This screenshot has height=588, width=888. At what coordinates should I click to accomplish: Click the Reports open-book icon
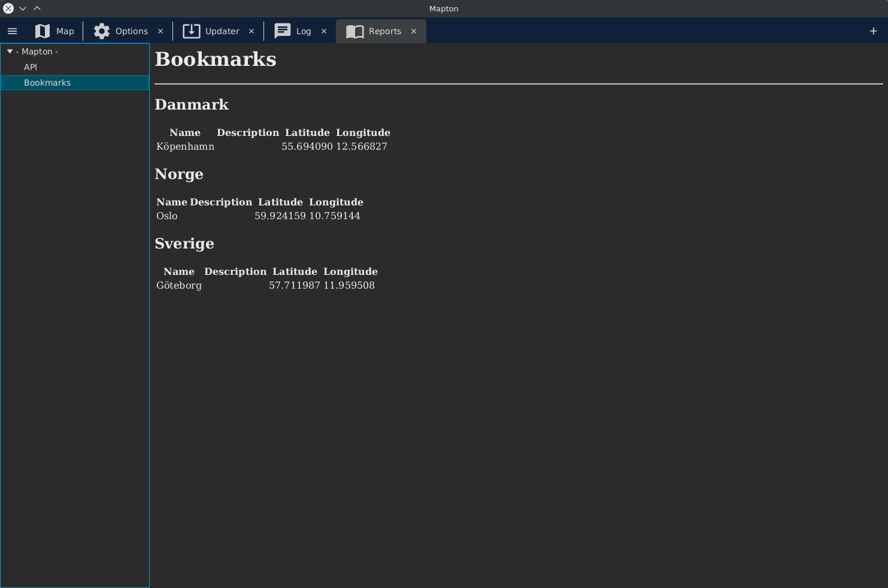click(x=355, y=31)
